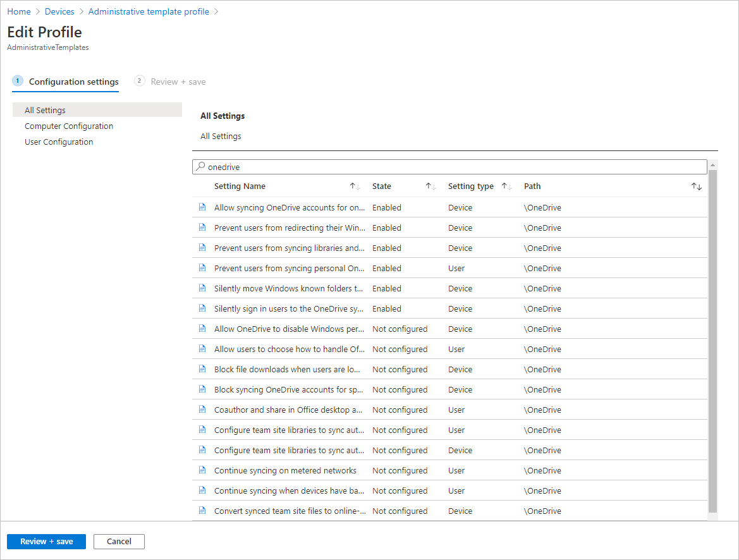Click document icon for Block file downloads row
The width and height of the screenshot is (739, 560).
pos(202,369)
